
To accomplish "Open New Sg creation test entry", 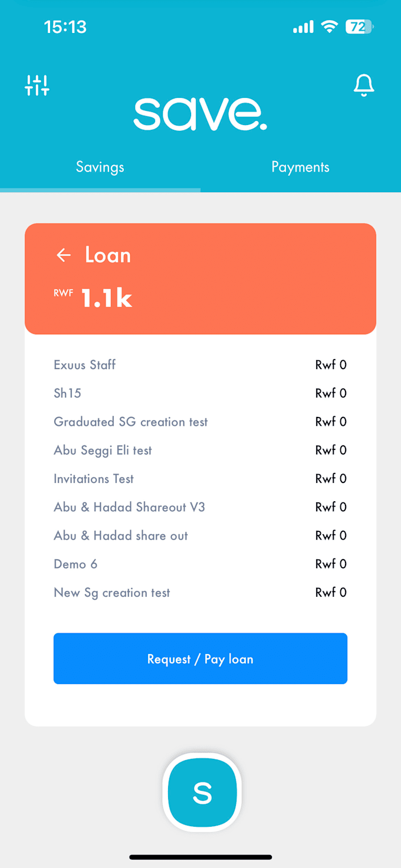I will 200,593.
